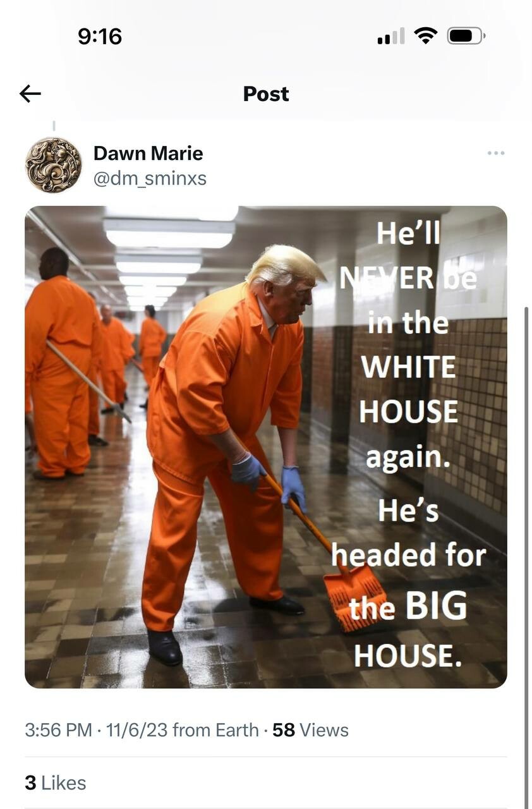
Task: Tap the cellular signal bars icon
Action: click(391, 37)
